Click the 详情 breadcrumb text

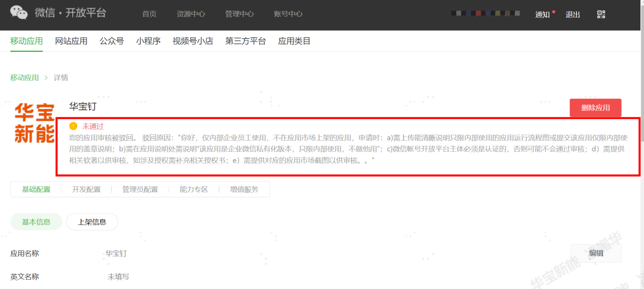point(61,78)
